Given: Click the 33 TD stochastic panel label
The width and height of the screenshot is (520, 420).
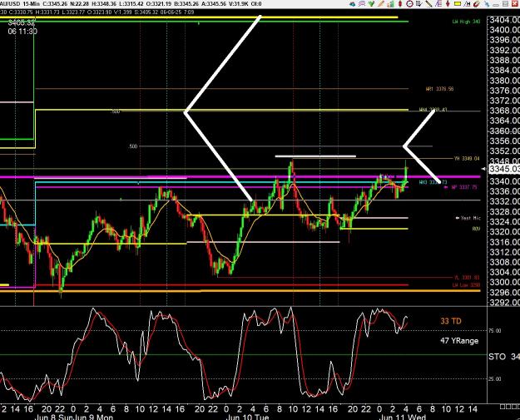Looking at the screenshot, I should tap(451, 321).
